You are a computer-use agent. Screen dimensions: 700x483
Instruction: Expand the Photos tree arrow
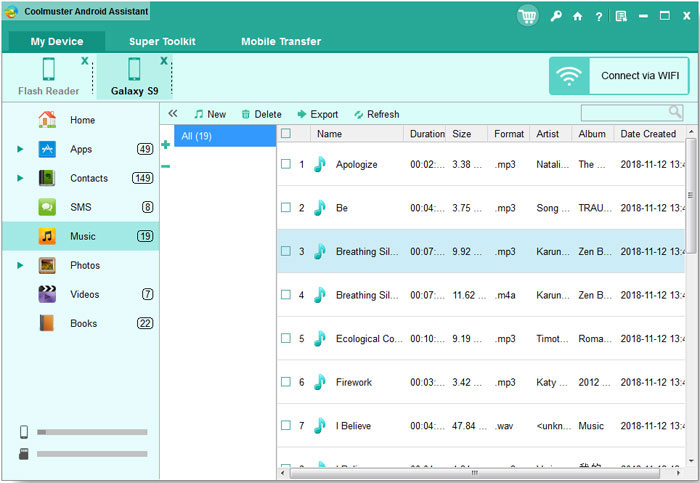coord(20,265)
